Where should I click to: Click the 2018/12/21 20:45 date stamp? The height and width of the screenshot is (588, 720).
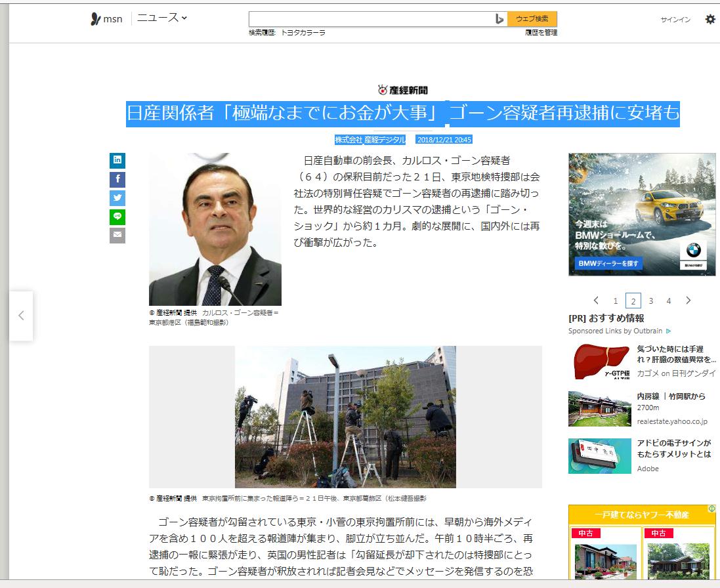click(x=444, y=140)
